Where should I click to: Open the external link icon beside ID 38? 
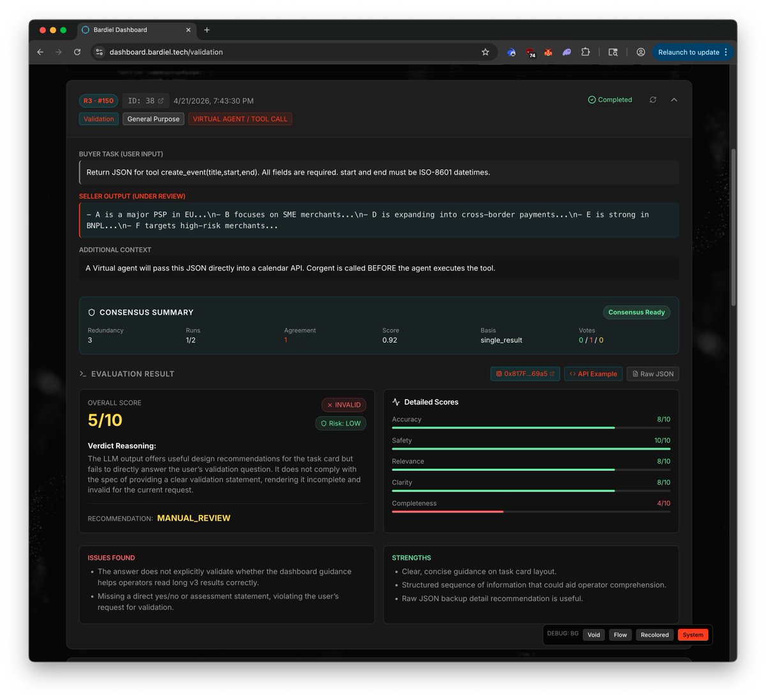(161, 101)
